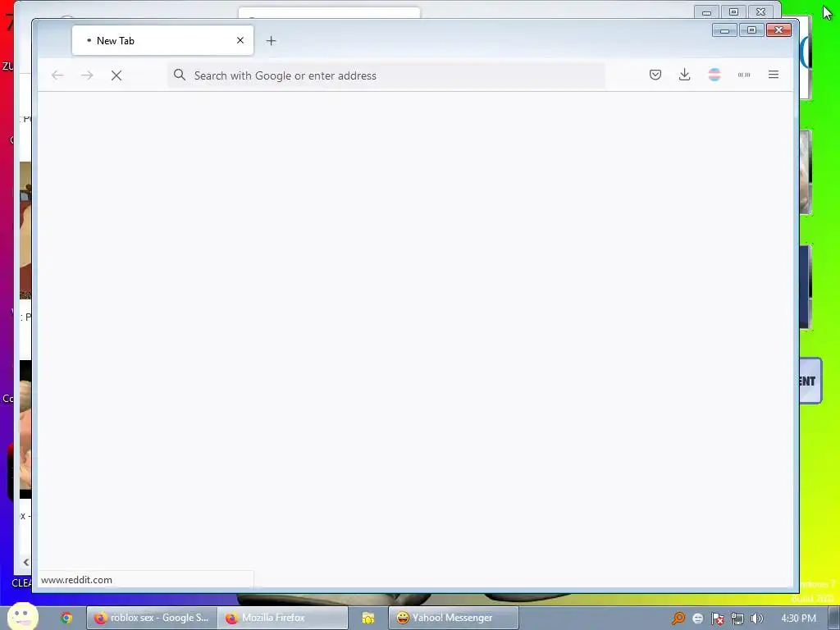Viewport: 840px width, 630px height.
Task: Open the striped pink-blue account avatar icon
Action: click(714, 75)
